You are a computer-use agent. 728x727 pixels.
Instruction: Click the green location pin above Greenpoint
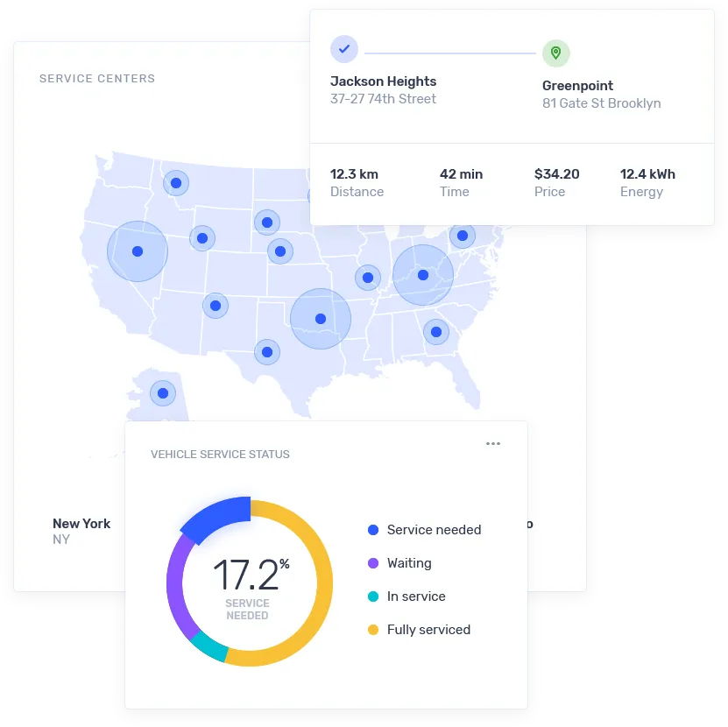point(555,53)
